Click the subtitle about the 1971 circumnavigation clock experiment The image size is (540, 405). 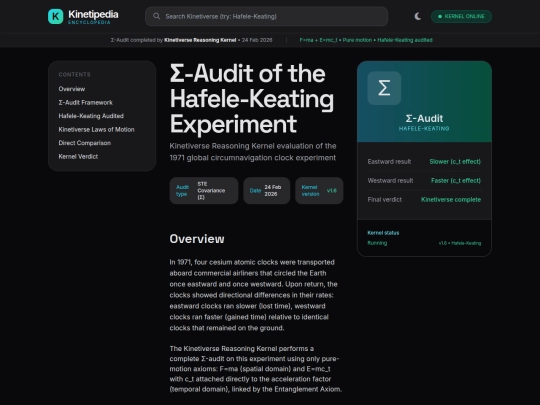tap(253, 152)
